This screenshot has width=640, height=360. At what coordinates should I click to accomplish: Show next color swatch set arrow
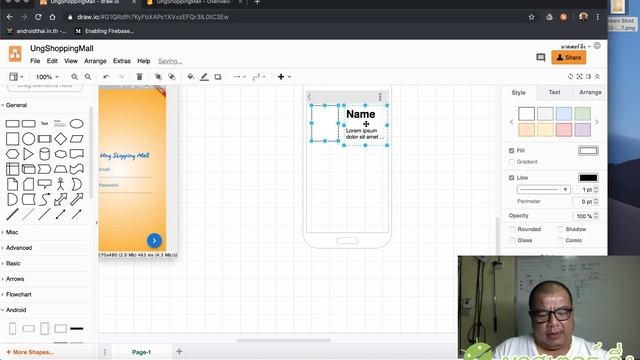pyautogui.click(x=597, y=122)
